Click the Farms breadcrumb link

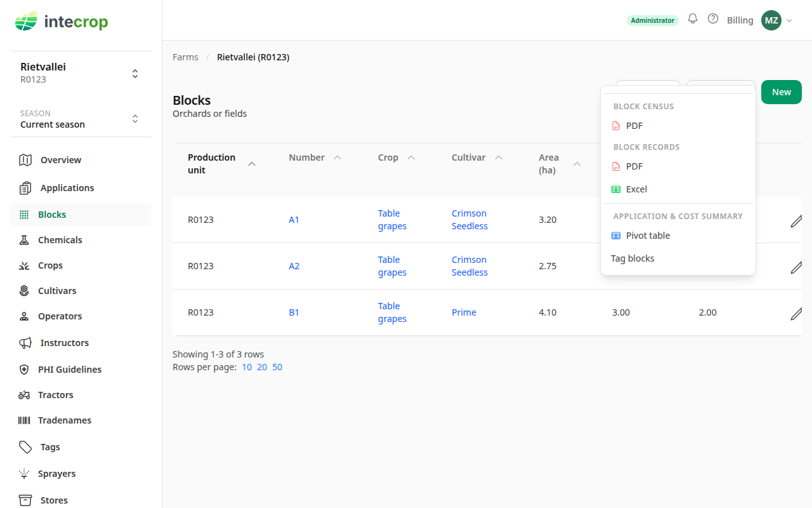(x=185, y=57)
